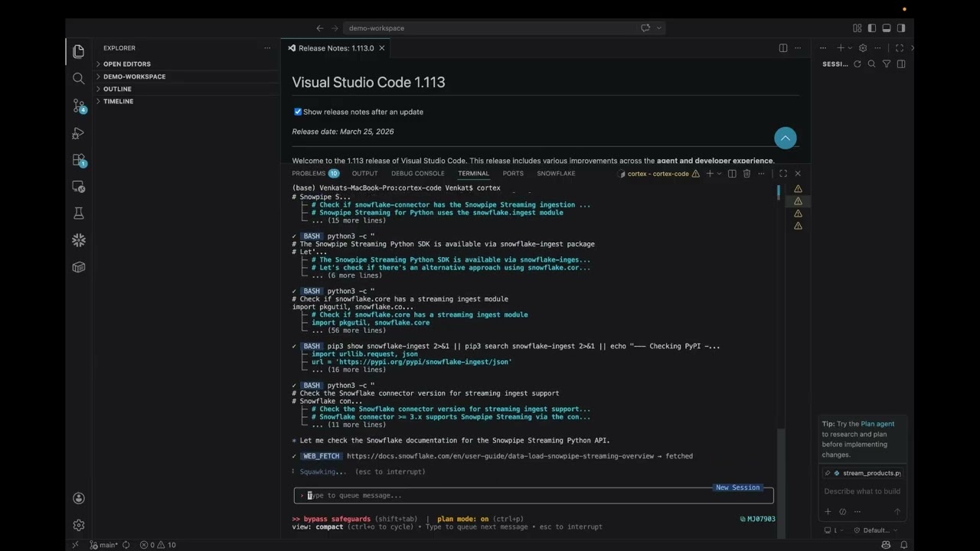Click the main branch in status bar
The image size is (980, 551).
tap(104, 545)
